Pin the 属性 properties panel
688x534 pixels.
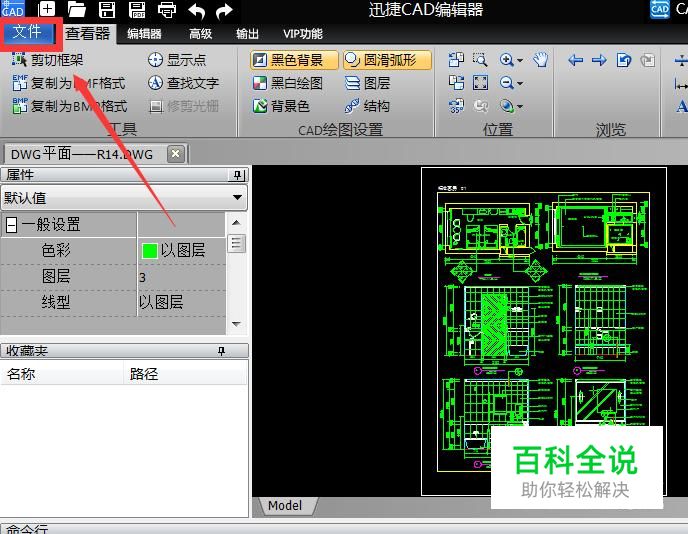[x=237, y=176]
